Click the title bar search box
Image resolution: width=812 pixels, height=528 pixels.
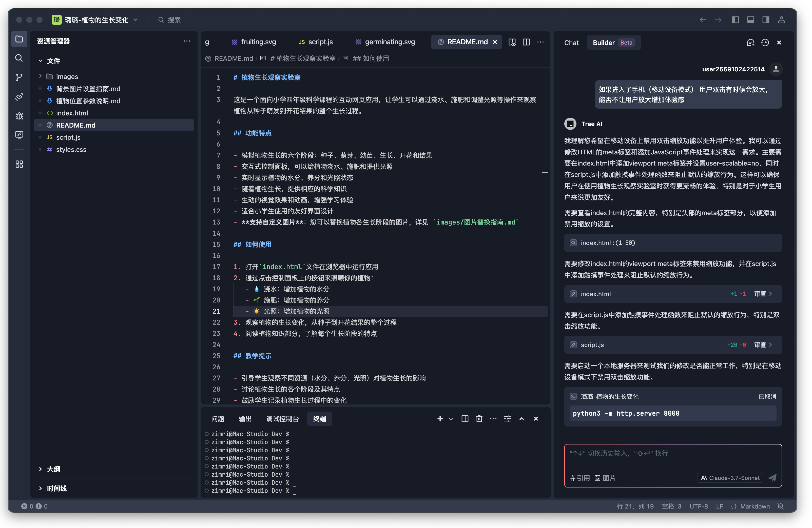[169, 20]
